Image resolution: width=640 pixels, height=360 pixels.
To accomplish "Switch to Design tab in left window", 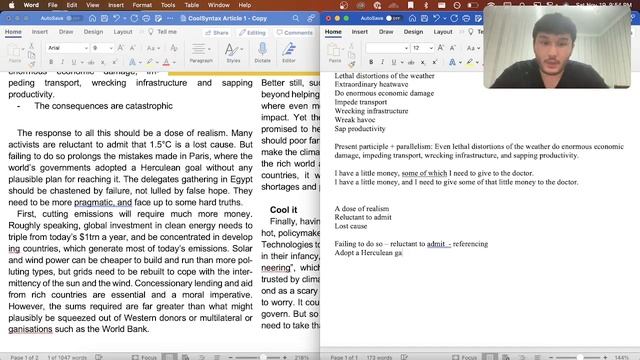I will pos(93,32).
